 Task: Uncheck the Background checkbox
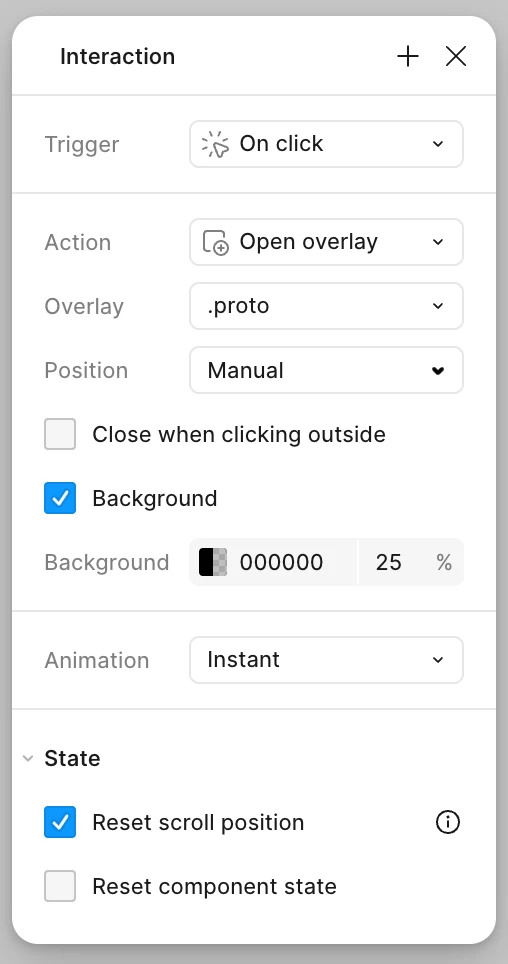pyautogui.click(x=60, y=498)
